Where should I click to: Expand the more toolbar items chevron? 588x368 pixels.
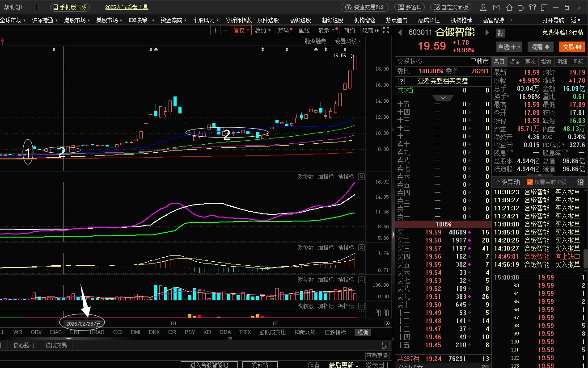512,20
